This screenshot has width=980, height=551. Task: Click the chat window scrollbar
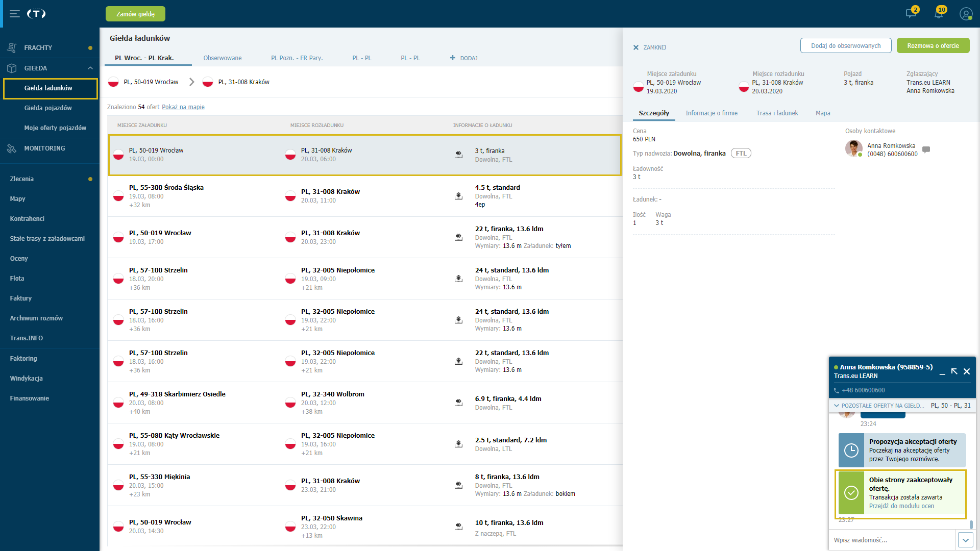point(971,524)
